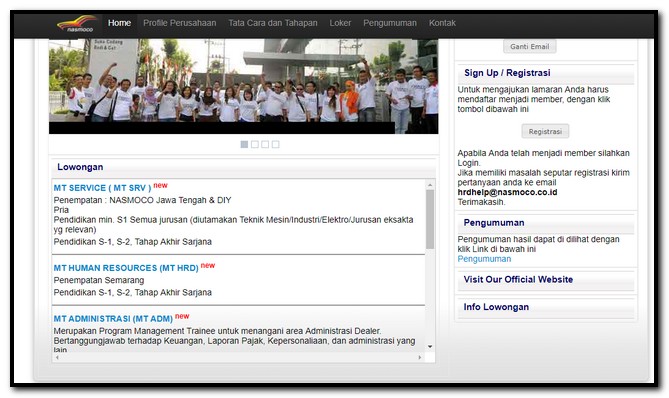Open Profile Perusahaan page
This screenshot has width=669, height=398.
(180, 23)
